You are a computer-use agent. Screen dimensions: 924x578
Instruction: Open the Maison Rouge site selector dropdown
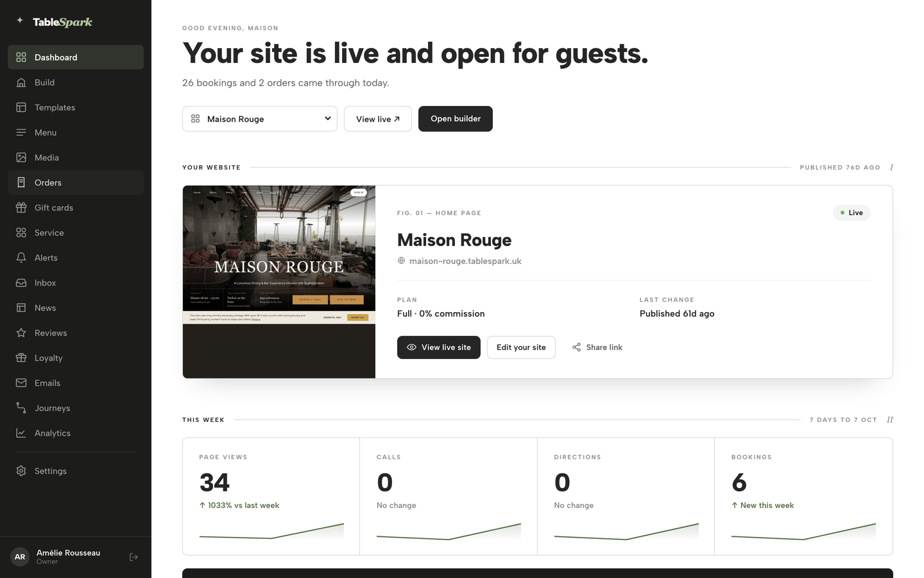click(x=260, y=119)
